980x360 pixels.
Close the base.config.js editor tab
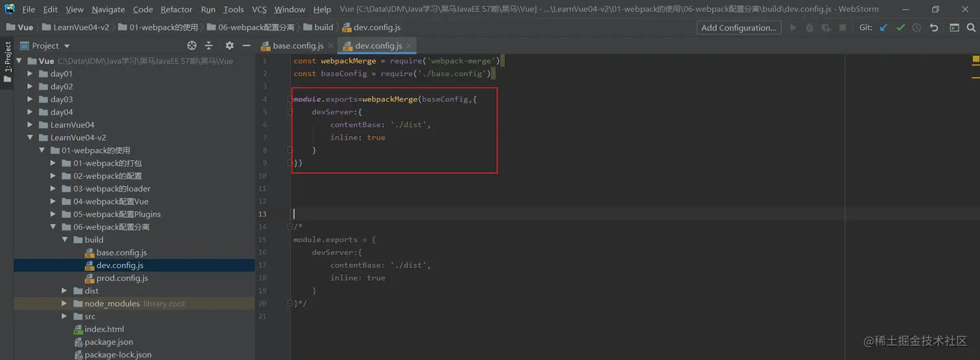click(x=331, y=45)
